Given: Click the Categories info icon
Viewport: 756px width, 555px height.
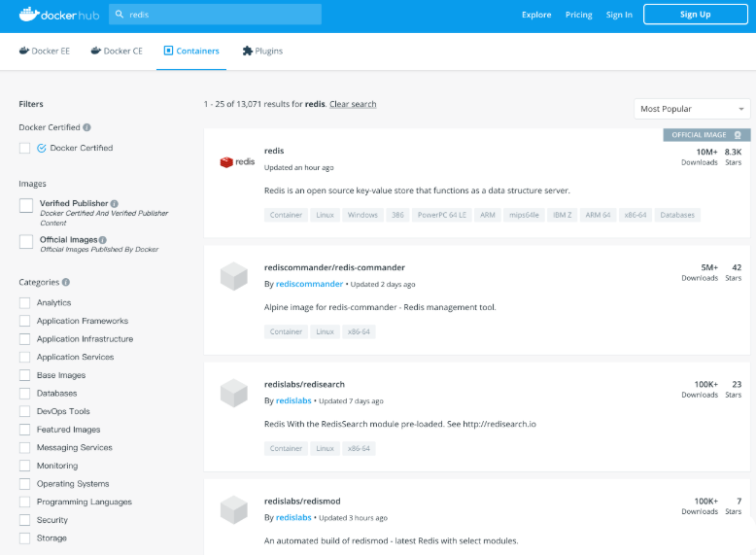Looking at the screenshot, I should (x=66, y=282).
